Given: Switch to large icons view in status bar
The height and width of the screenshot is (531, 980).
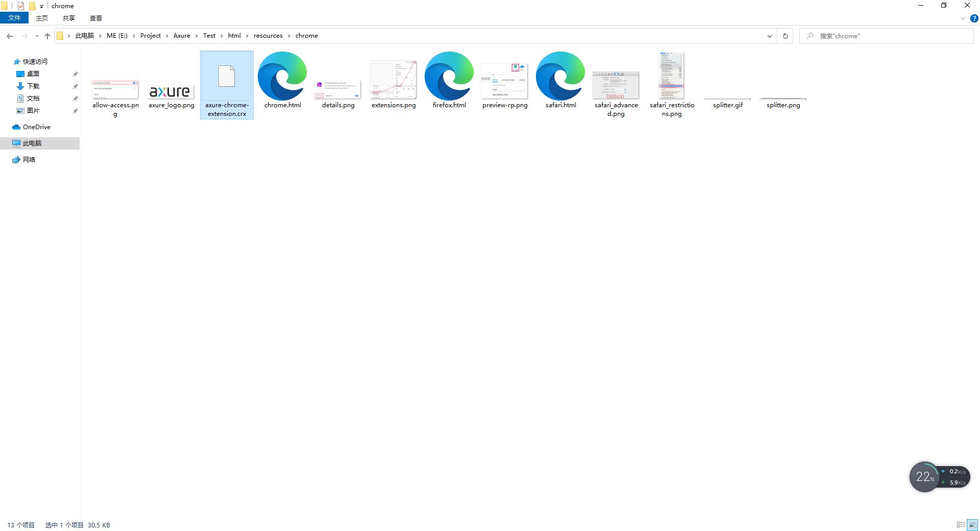Looking at the screenshot, I should point(972,525).
